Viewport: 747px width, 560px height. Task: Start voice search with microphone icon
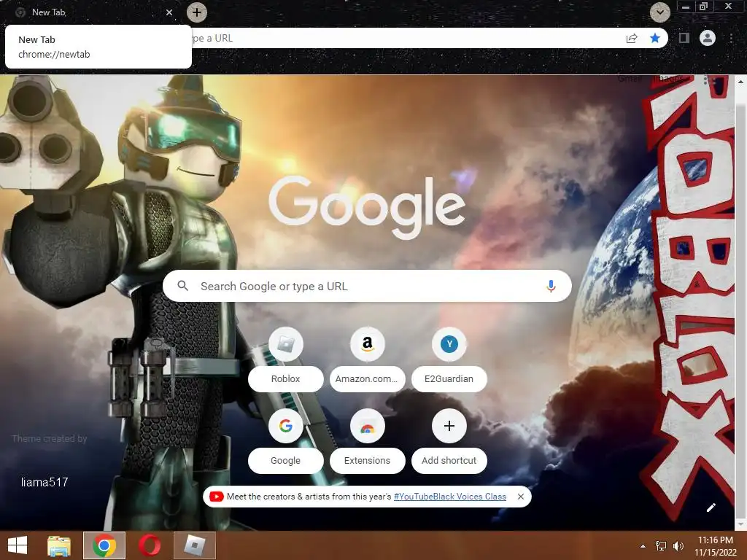click(x=551, y=286)
